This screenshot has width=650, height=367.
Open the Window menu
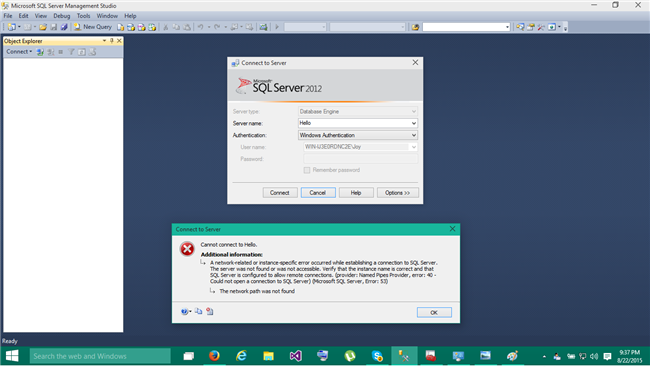click(107, 16)
